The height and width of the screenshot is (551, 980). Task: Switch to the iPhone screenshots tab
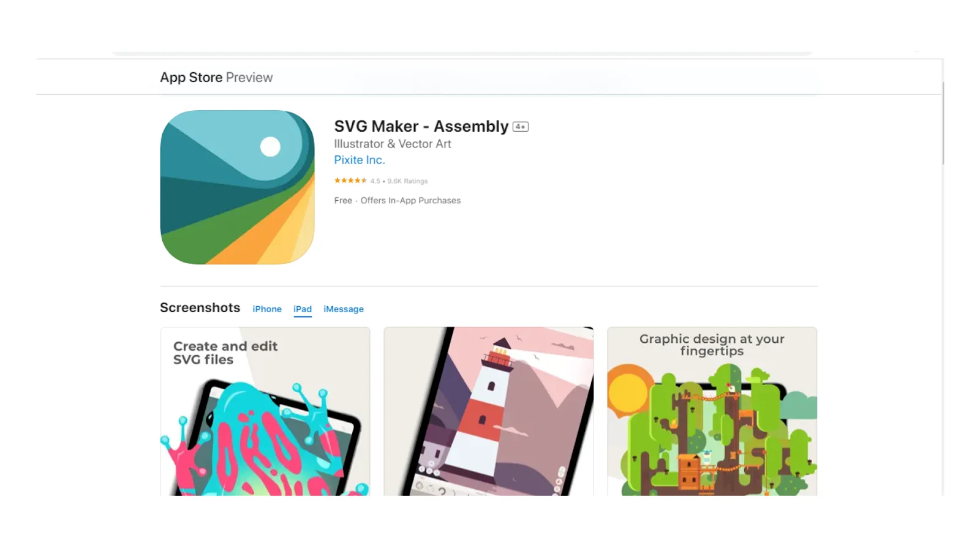(x=267, y=309)
